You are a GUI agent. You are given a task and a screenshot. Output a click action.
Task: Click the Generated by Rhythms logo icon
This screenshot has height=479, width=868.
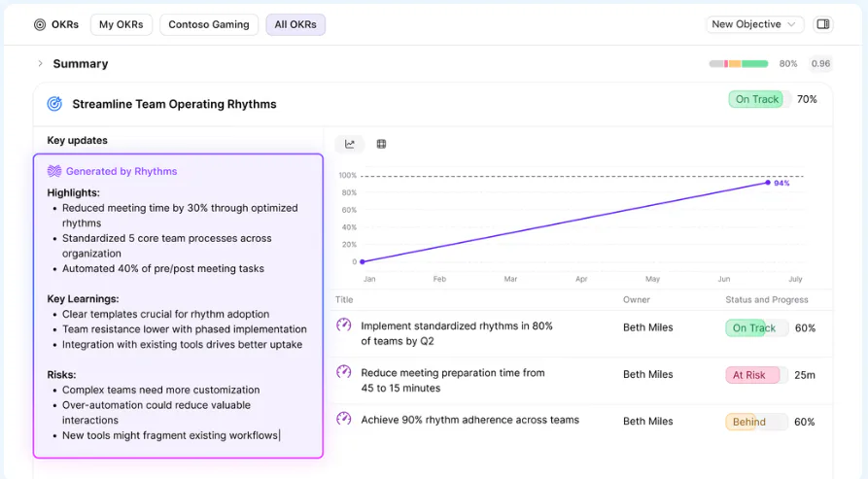pos(54,171)
